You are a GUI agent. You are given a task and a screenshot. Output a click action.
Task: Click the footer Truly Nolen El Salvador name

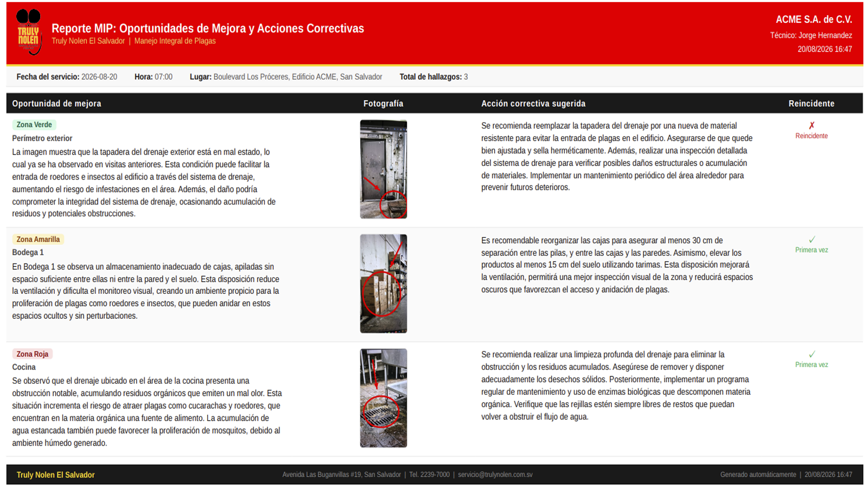point(55,475)
